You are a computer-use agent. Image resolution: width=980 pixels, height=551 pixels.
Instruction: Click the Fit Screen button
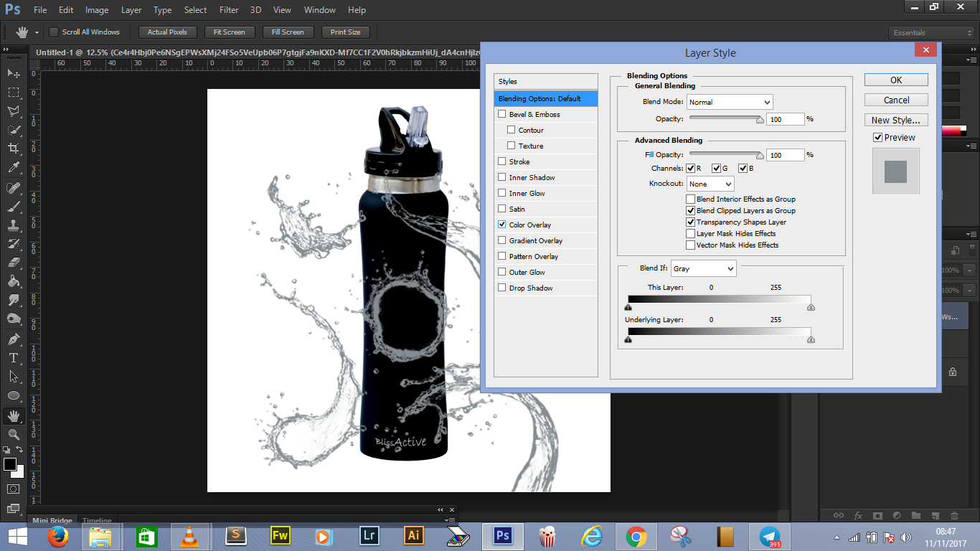point(229,32)
